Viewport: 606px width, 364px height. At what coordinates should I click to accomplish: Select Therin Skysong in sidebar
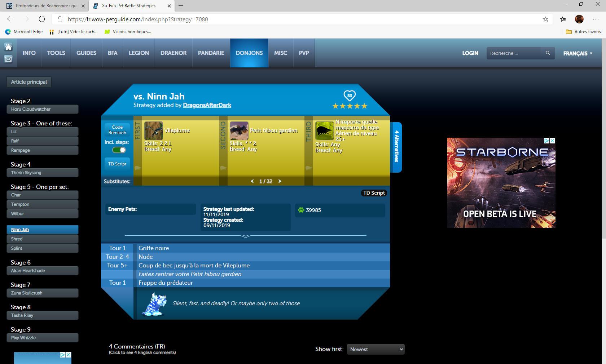coord(43,173)
